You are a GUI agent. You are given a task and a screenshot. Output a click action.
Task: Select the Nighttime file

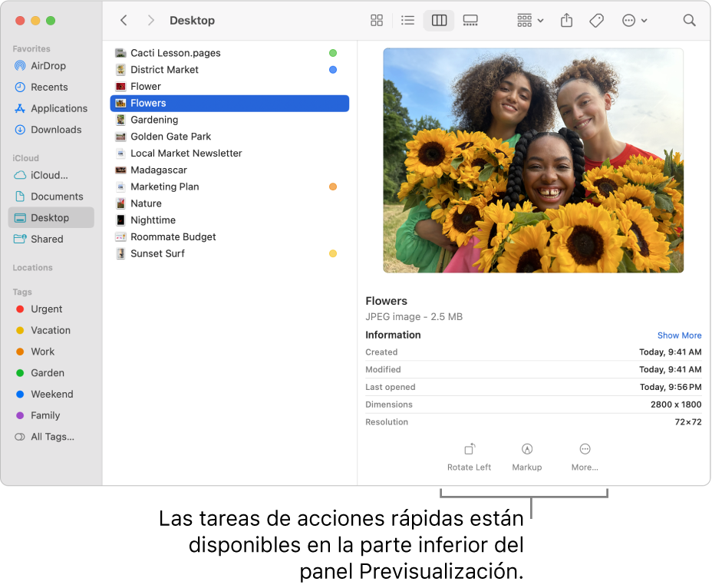(229, 220)
